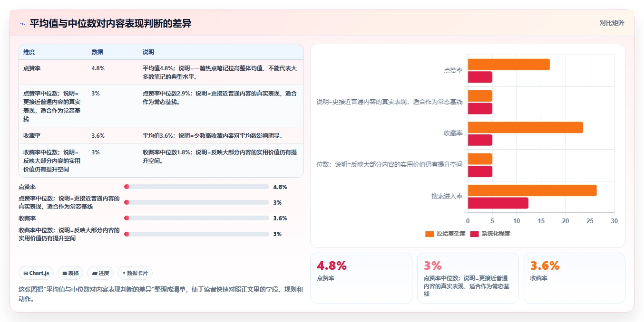Click the 说明 column header
Image resolution: width=644 pixels, height=322 pixels.
[x=148, y=52]
